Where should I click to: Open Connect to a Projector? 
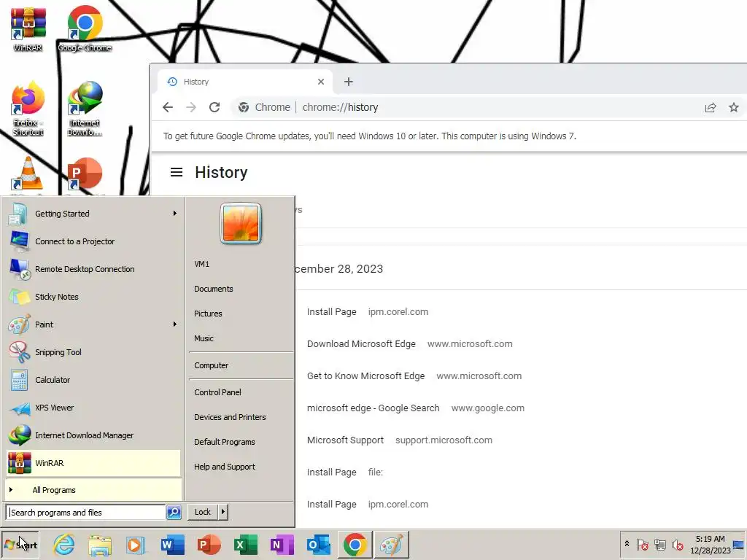(x=94, y=241)
